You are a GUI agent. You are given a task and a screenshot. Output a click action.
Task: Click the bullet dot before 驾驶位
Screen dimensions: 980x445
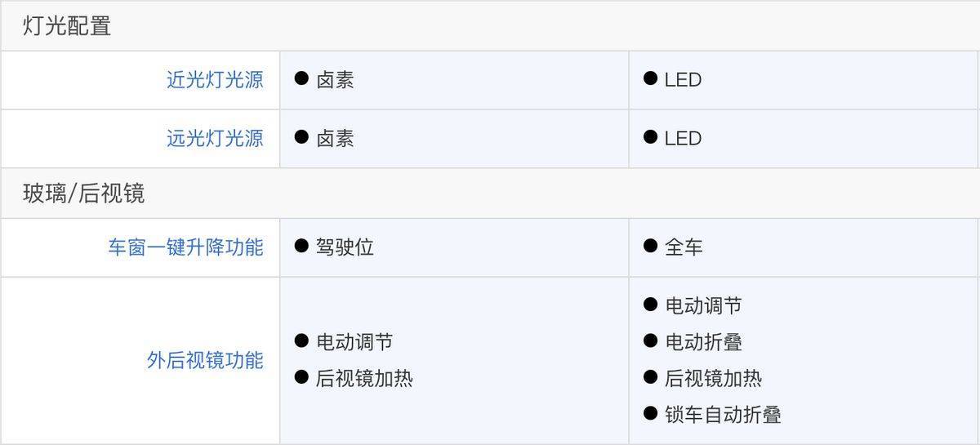click(x=301, y=246)
